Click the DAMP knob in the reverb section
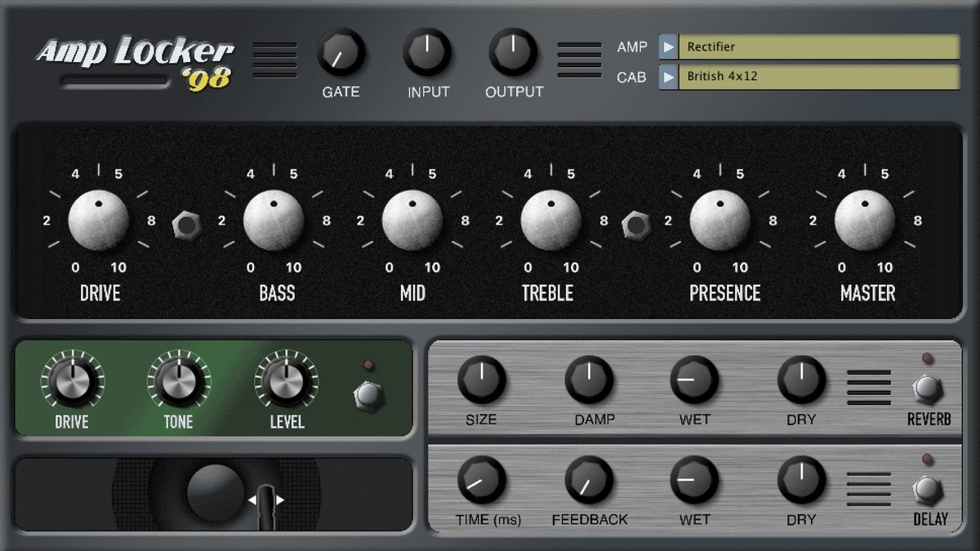This screenshot has height=551, width=980. point(589,380)
